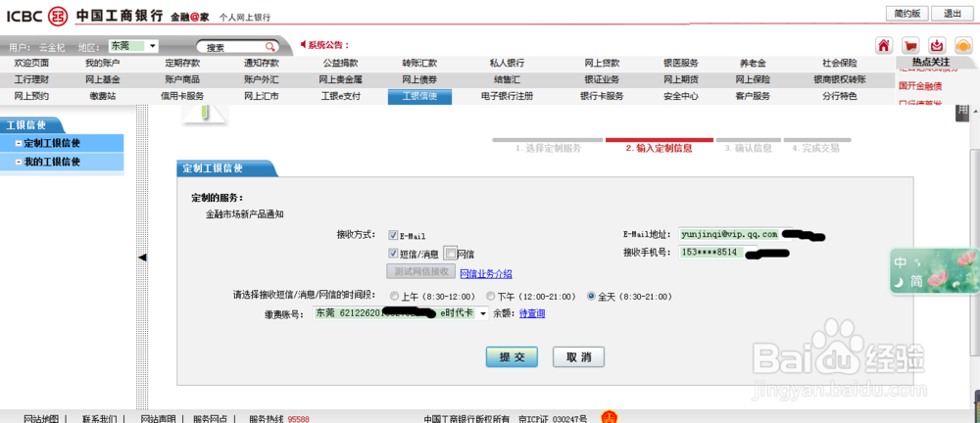Screen dimensions: 980x423
Task: Open the 工银信使 menu
Action: click(419, 96)
